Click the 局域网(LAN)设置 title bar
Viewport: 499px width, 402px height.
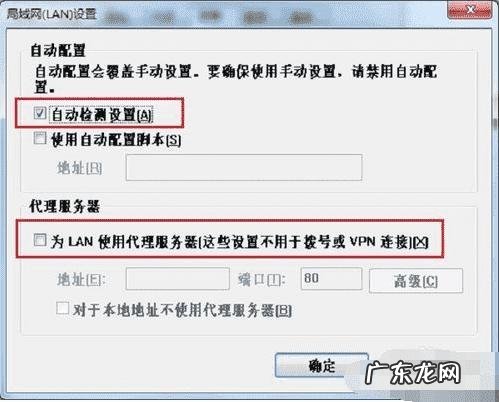(227, 14)
